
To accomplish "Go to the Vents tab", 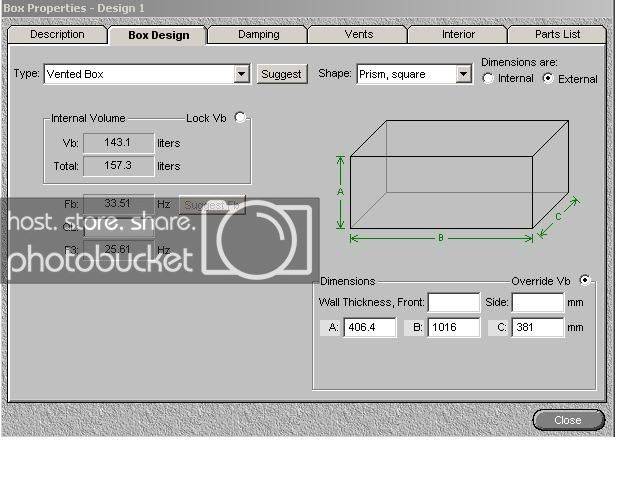I will pos(358,35).
